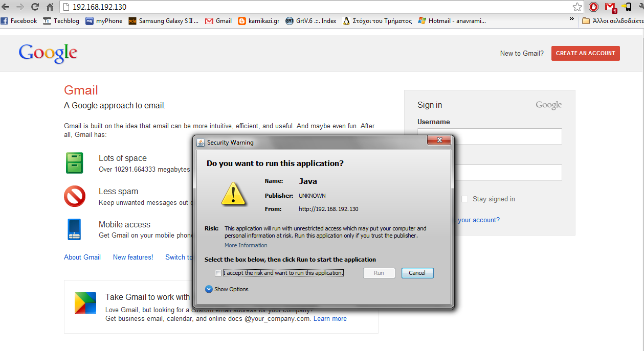Click the can't access your account link
644x351 pixels.
point(477,220)
